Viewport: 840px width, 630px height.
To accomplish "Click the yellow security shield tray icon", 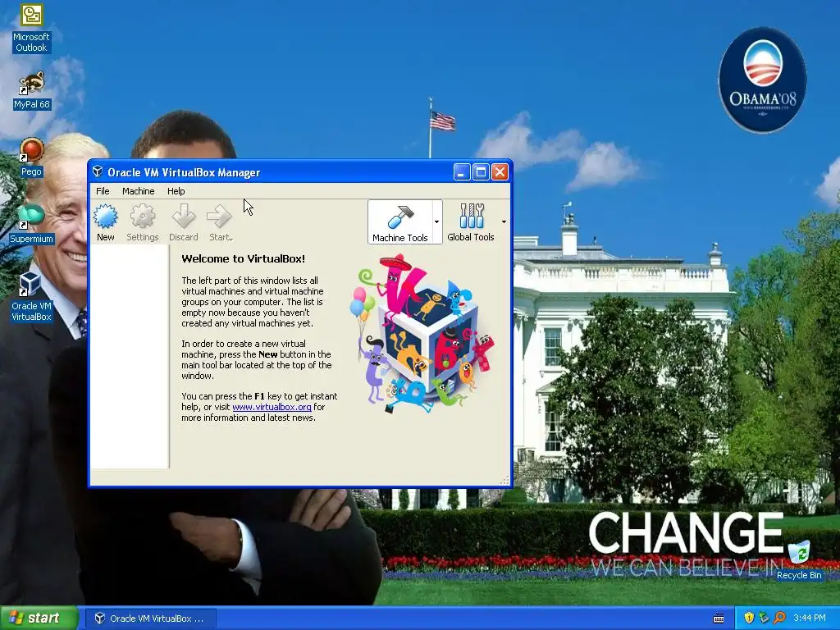I will 749,618.
